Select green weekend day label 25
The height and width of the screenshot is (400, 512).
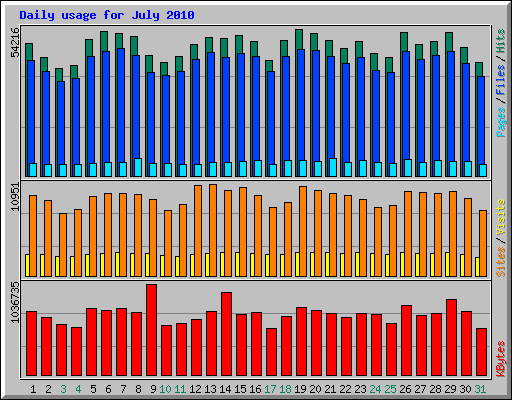pos(390,389)
